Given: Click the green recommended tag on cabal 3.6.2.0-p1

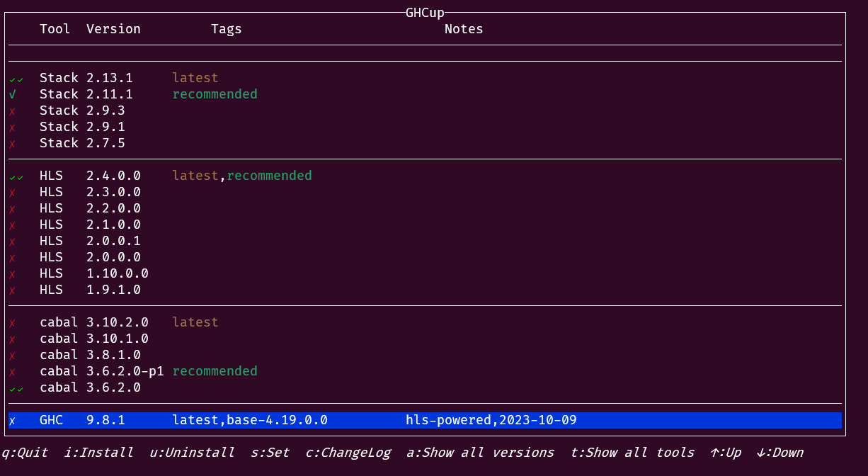Looking at the screenshot, I should [215, 370].
